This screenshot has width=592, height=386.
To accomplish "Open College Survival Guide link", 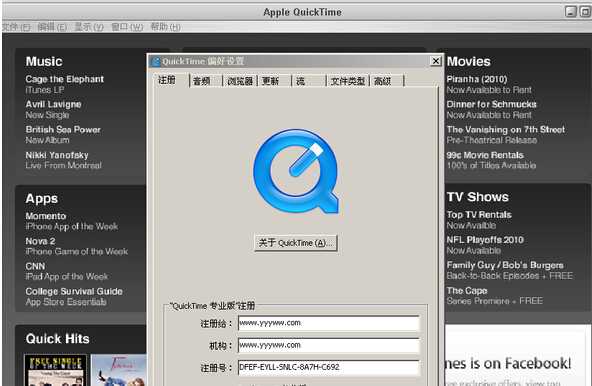I will click(74, 296).
